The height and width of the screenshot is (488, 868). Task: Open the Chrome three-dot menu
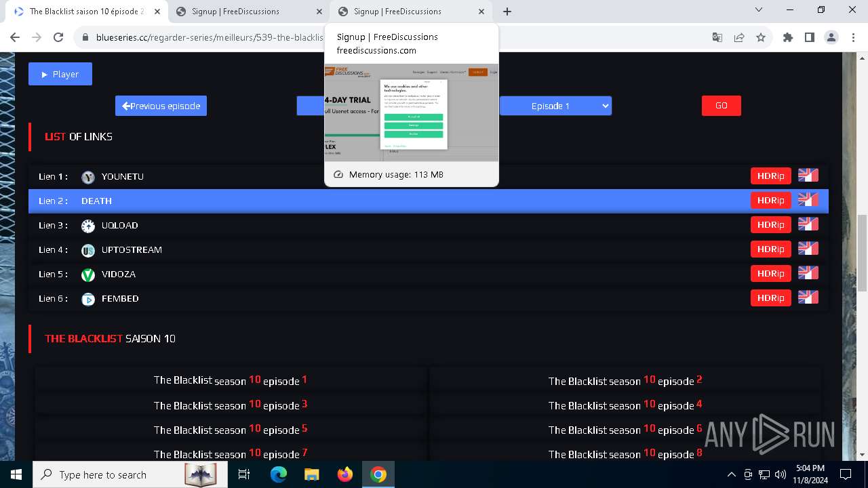853,37
